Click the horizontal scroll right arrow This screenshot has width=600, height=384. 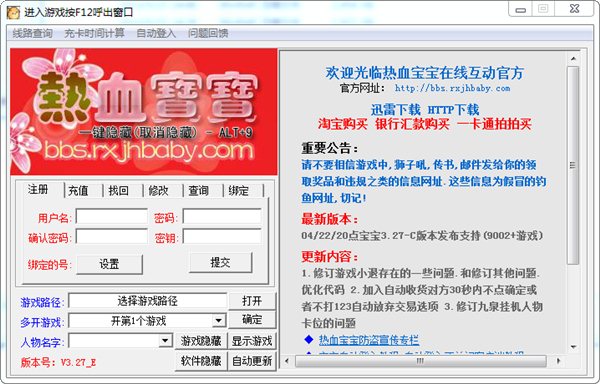click(x=558, y=361)
